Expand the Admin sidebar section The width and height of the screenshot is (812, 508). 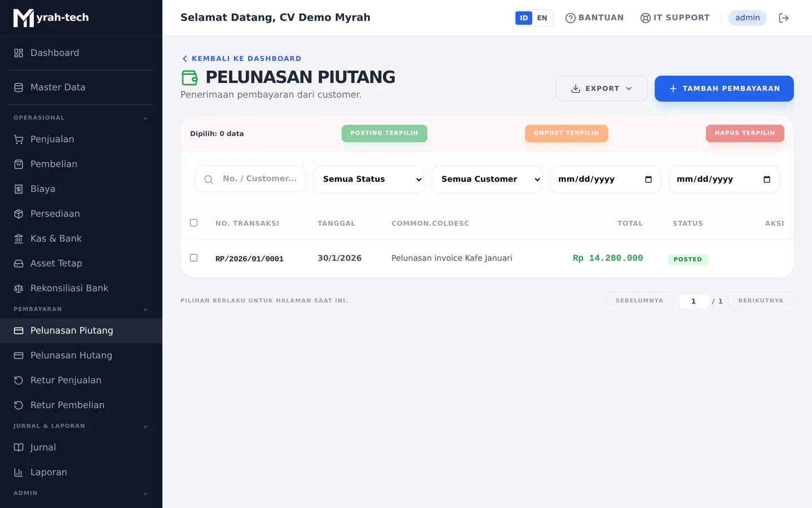pos(81,493)
